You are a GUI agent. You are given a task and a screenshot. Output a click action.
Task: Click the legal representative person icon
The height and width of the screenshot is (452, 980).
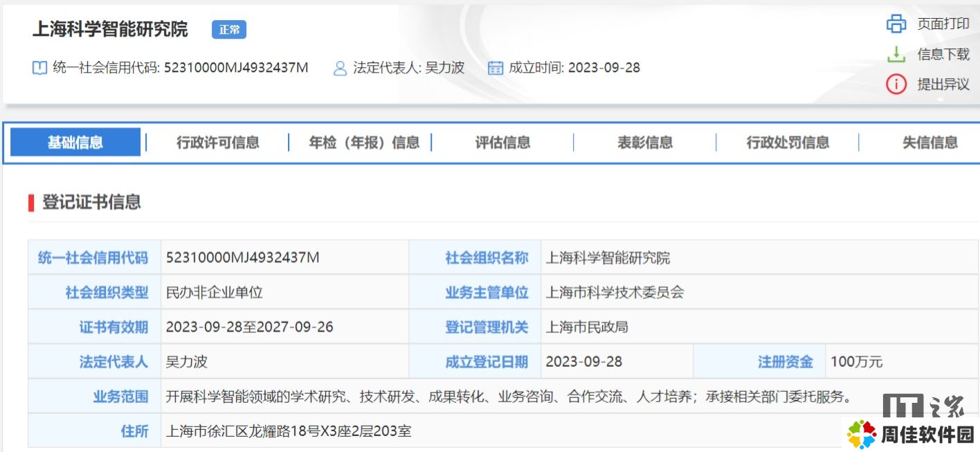coord(340,68)
